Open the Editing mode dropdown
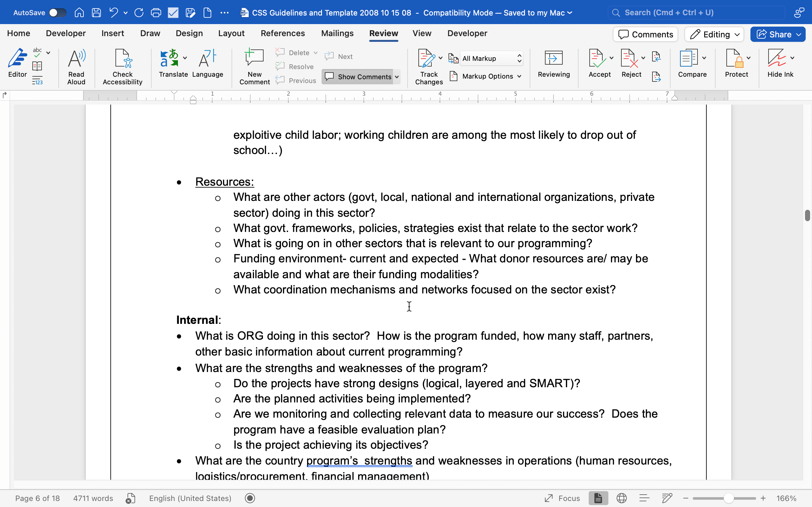Image resolution: width=812 pixels, height=507 pixels. point(714,34)
